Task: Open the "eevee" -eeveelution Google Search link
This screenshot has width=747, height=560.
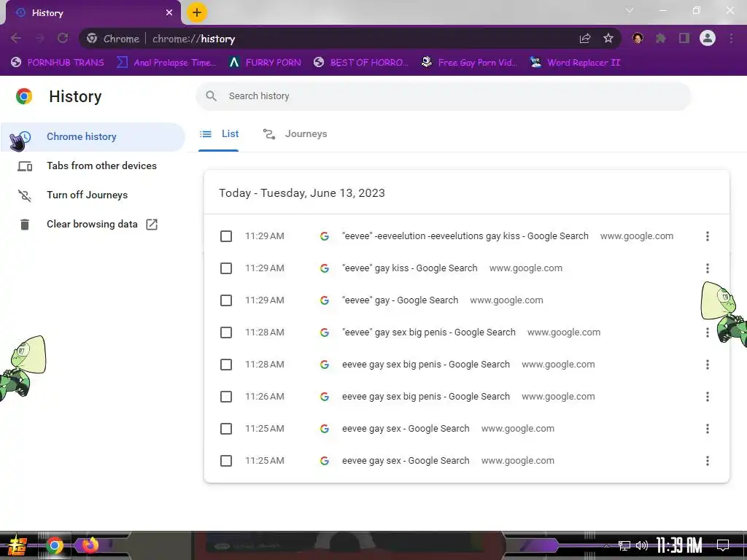Action: (x=465, y=236)
